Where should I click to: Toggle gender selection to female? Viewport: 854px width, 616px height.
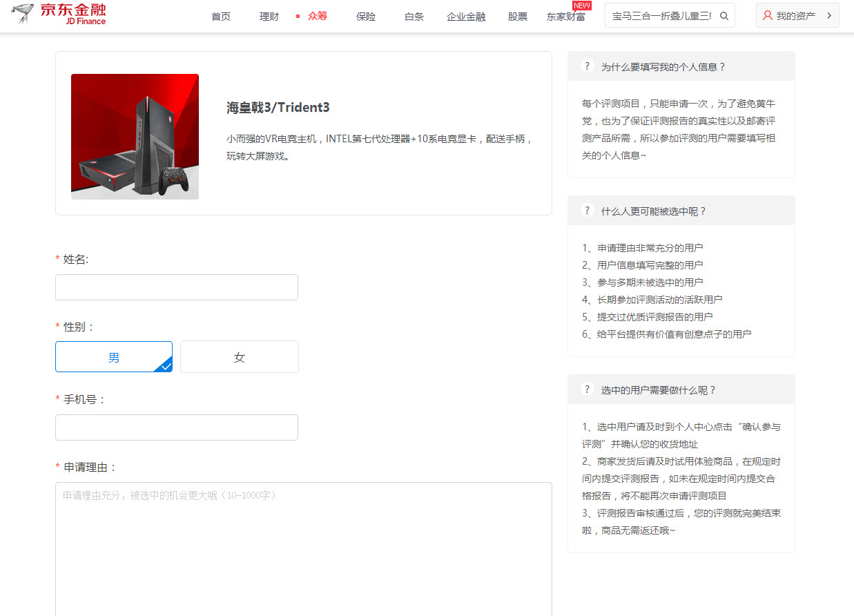(239, 356)
